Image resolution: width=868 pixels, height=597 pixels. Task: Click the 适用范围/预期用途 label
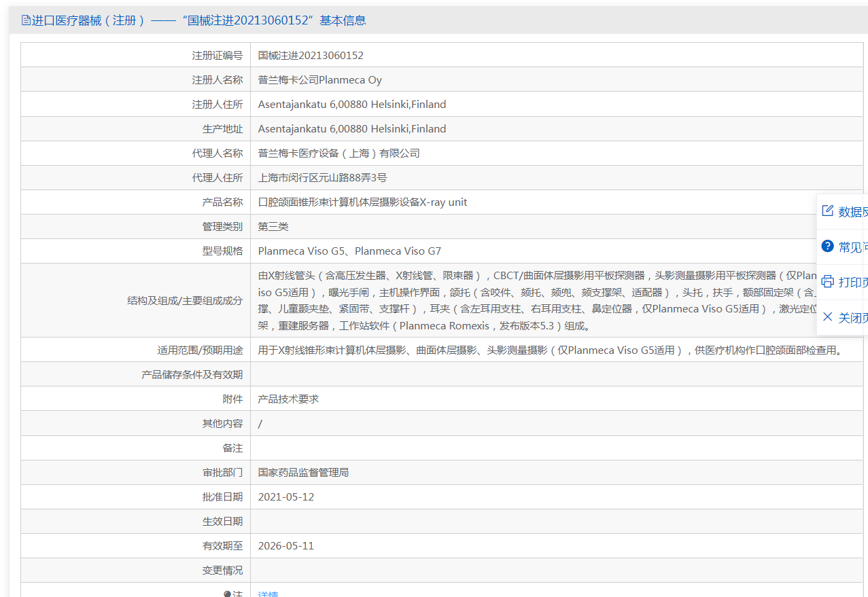click(200, 350)
